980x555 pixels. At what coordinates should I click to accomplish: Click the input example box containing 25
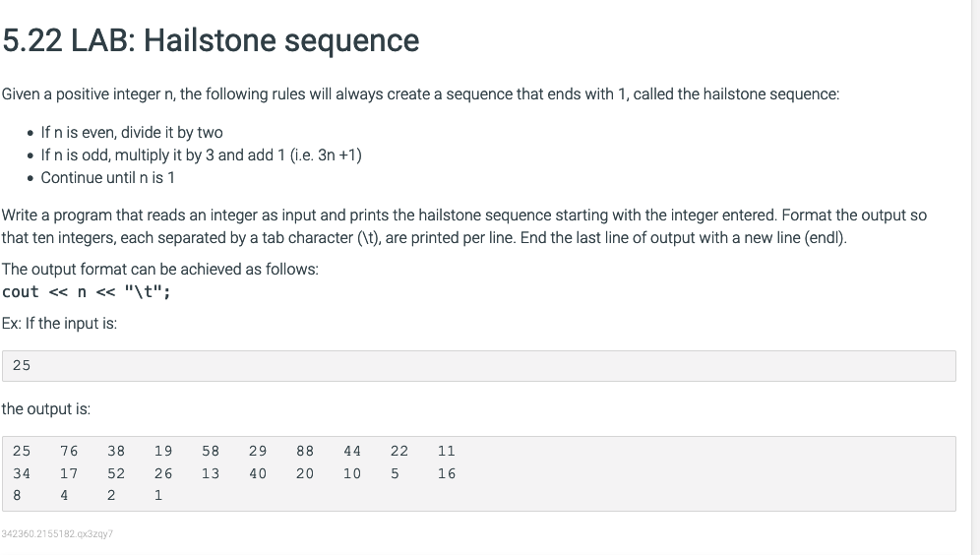pos(479,366)
